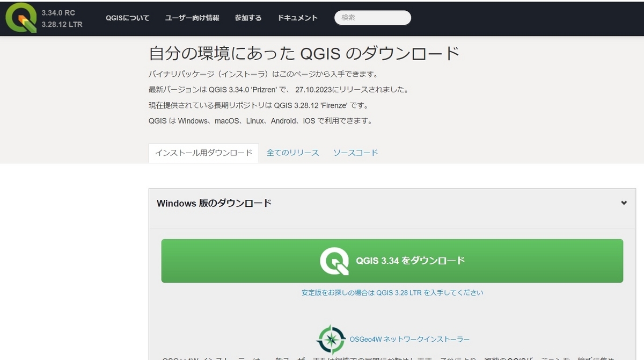Open the ドキュメント menu
The image size is (644, 360).
click(x=297, y=18)
